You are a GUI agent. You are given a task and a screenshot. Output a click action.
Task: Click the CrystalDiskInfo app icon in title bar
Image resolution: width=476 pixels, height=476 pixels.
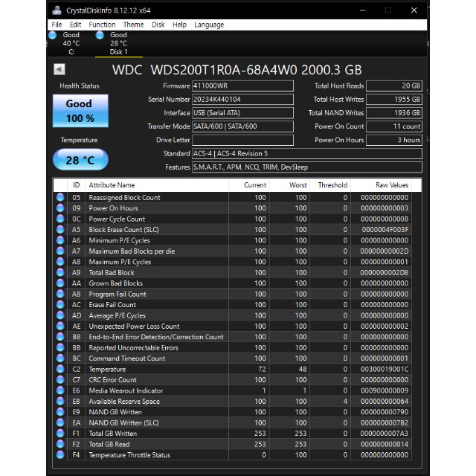pyautogui.click(x=57, y=10)
